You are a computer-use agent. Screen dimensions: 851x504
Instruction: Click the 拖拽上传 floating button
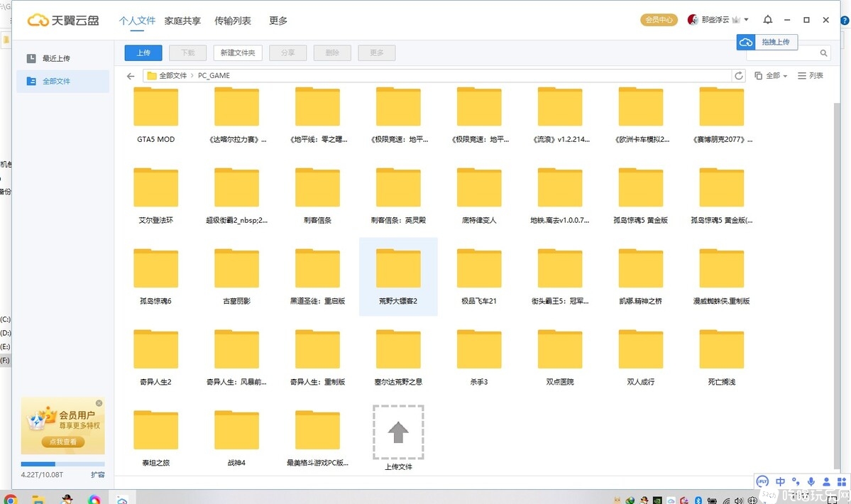click(767, 42)
